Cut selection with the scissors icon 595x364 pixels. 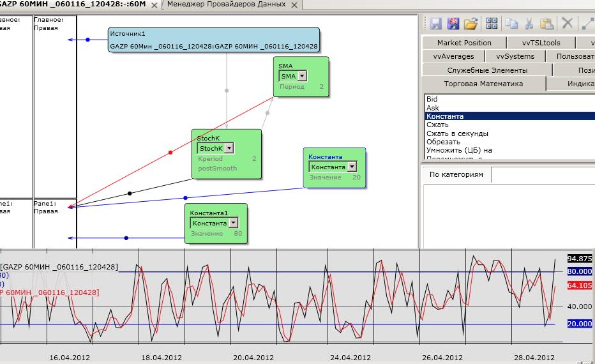(x=529, y=24)
